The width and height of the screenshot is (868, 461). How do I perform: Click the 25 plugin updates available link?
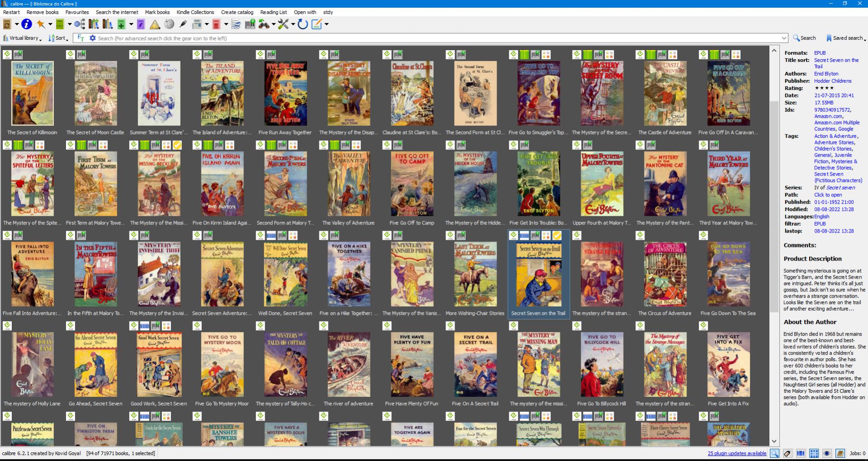coord(737,453)
